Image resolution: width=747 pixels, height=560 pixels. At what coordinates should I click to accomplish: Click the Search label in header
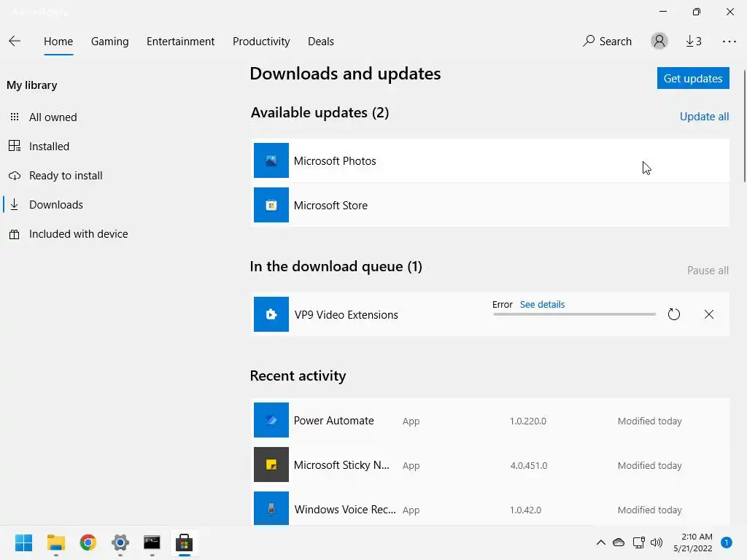pyautogui.click(x=616, y=42)
